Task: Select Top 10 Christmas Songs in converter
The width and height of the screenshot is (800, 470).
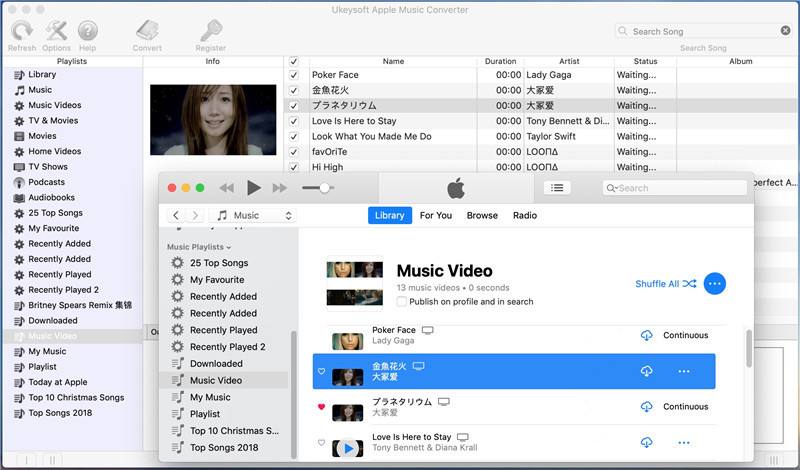Action: [76, 398]
